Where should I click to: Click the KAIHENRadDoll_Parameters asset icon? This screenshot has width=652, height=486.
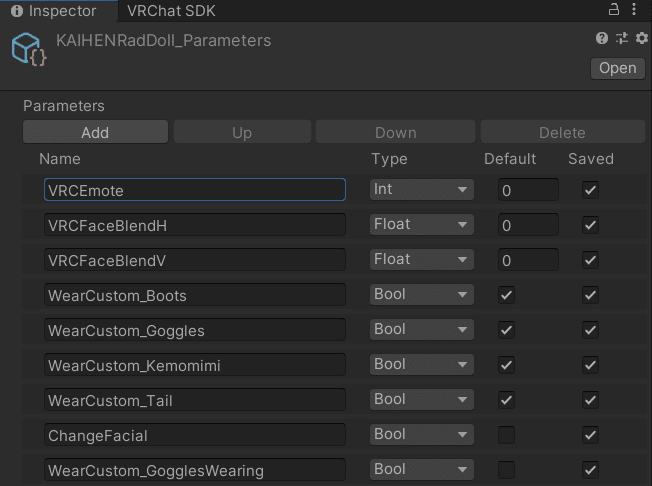28,49
